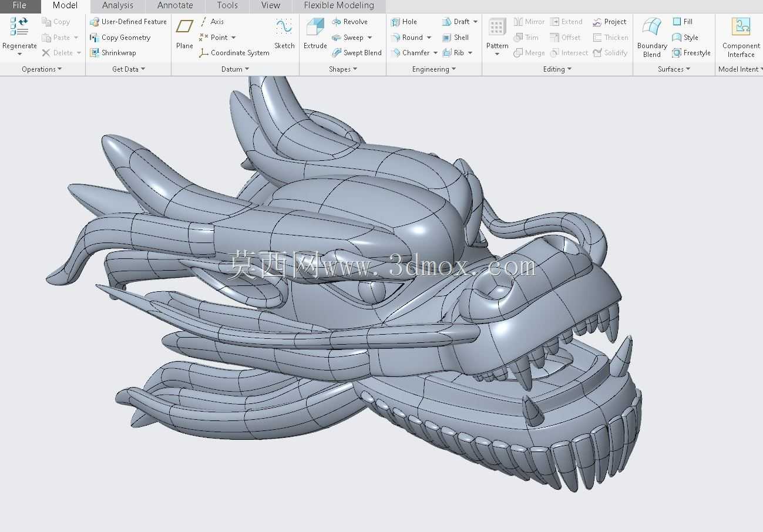Click the Pattern tool icon

coord(497,27)
